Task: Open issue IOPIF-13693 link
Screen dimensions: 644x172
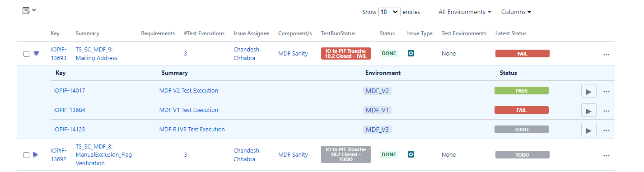Action: (59, 53)
